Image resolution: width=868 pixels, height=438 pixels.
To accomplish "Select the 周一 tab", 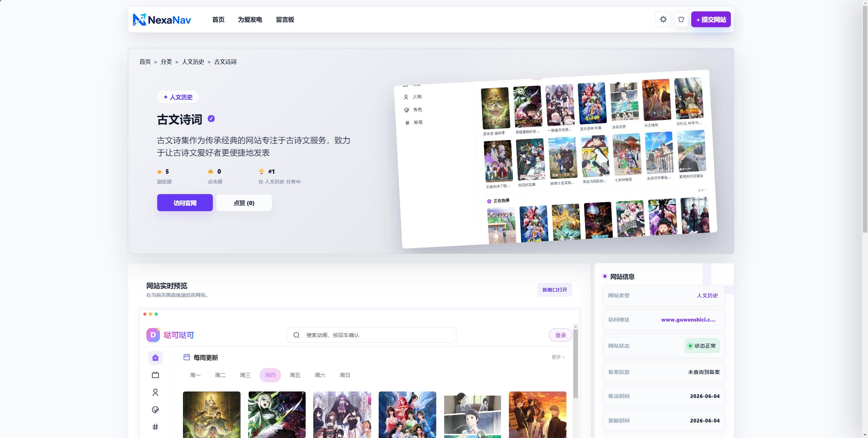I will 195,375.
